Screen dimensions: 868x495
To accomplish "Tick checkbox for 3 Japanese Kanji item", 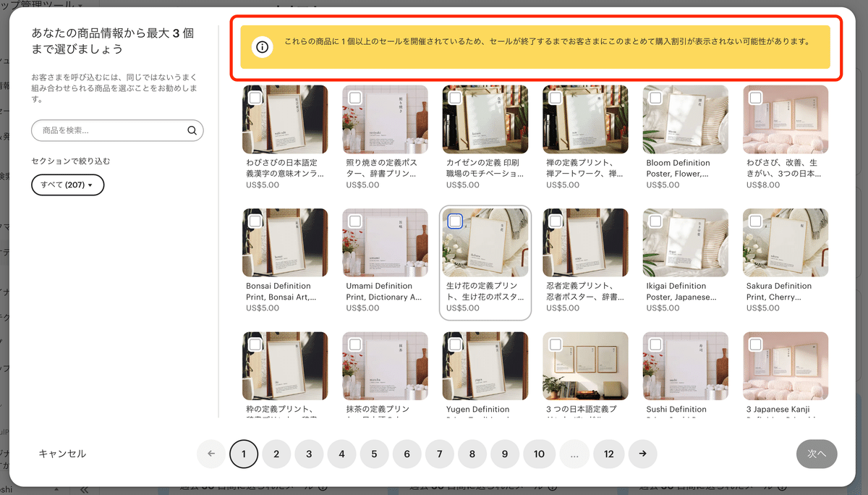I will pos(755,344).
